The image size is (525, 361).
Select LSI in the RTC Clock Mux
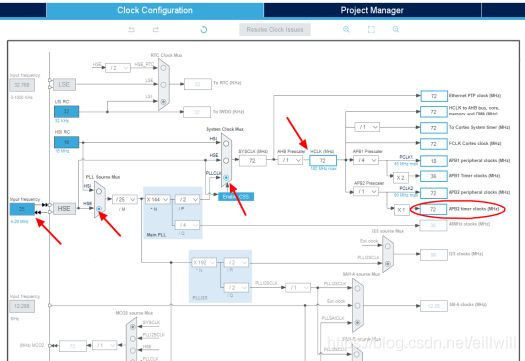pyautogui.click(x=163, y=101)
